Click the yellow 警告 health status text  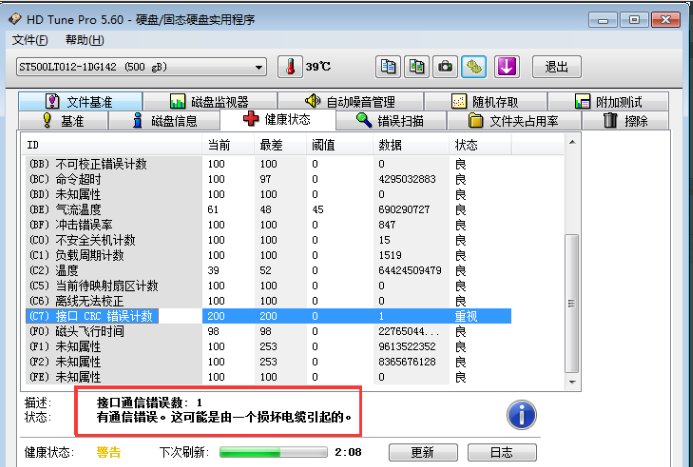click(108, 452)
